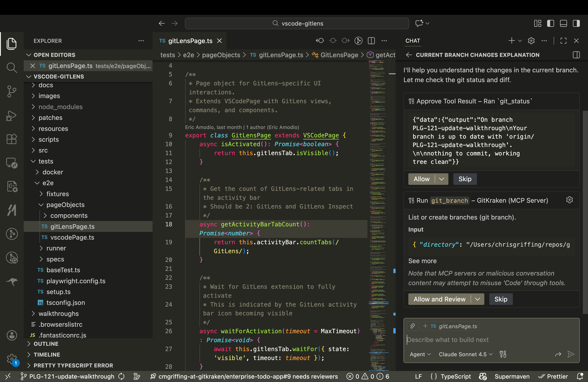Open the Commit Graph from the editor toolbar

[358, 41]
